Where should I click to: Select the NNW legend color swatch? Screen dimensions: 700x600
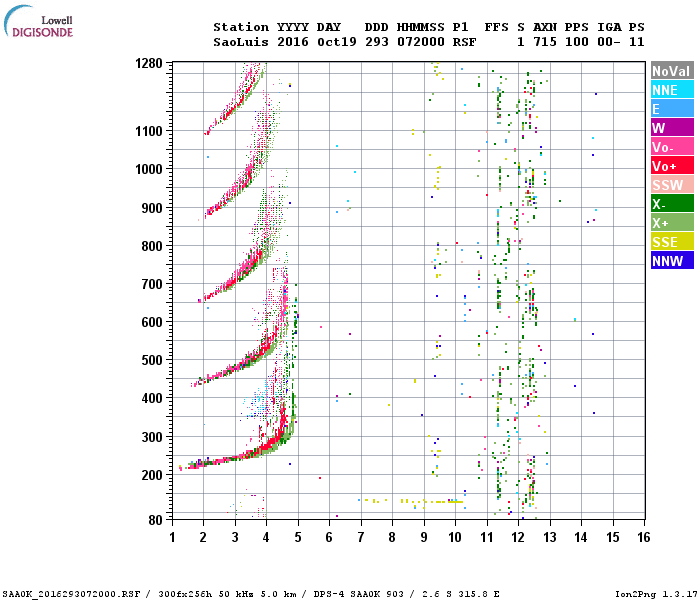pyautogui.click(x=672, y=260)
